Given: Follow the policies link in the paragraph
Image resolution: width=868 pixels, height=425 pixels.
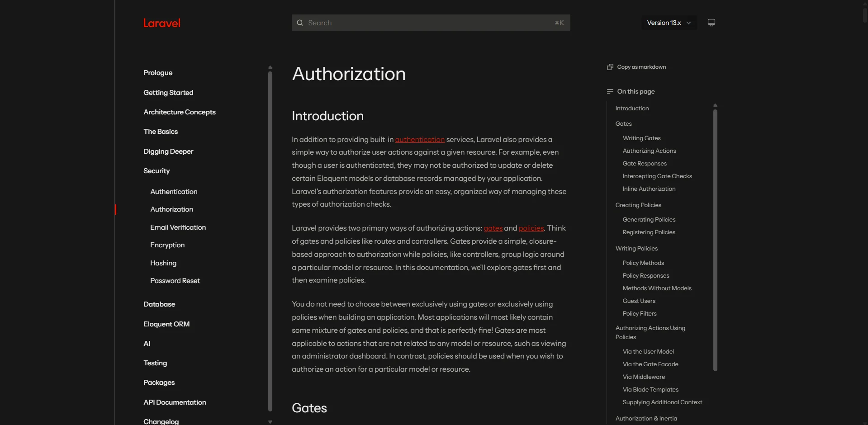Looking at the screenshot, I should pyautogui.click(x=531, y=228).
